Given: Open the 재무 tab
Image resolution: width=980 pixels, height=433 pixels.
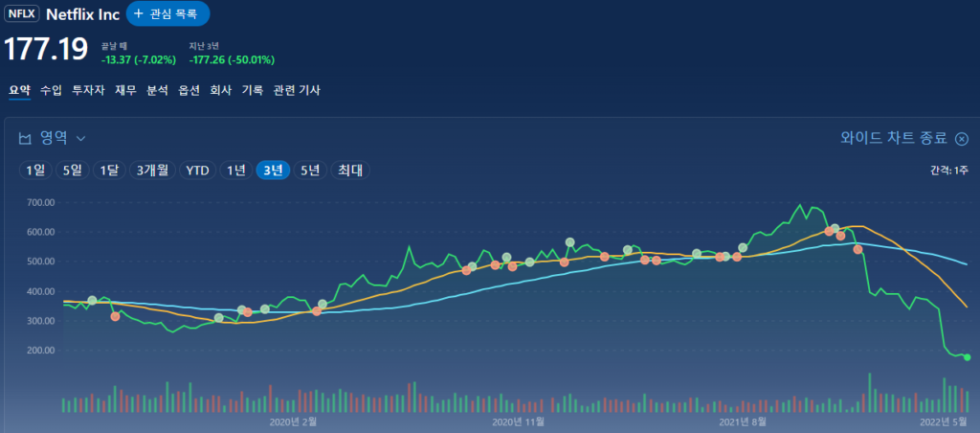Looking at the screenshot, I should click(x=125, y=90).
